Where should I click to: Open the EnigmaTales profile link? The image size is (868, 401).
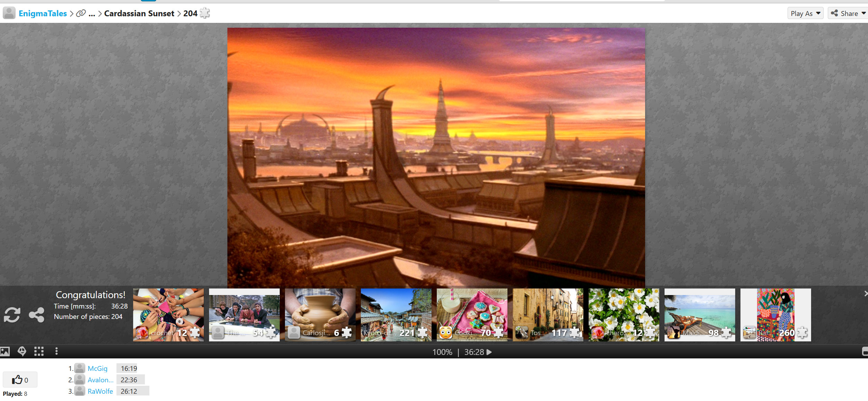click(x=43, y=14)
